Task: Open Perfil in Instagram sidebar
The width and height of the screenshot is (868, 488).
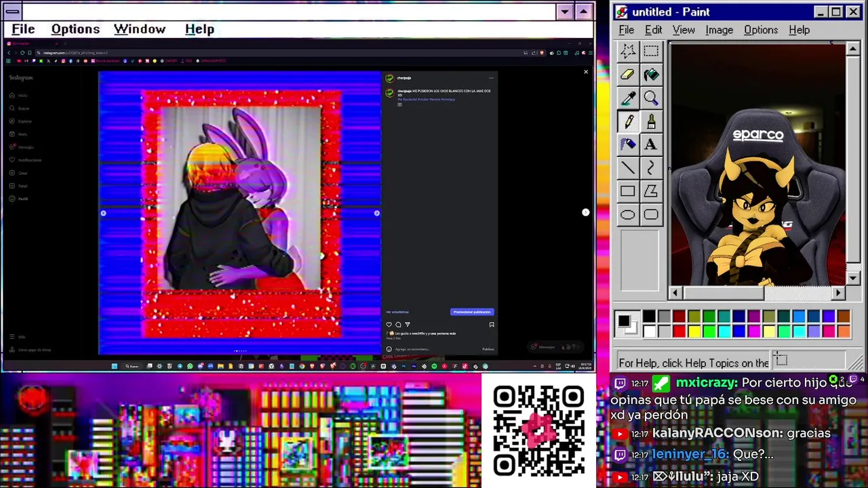Action: pyautogui.click(x=19, y=199)
